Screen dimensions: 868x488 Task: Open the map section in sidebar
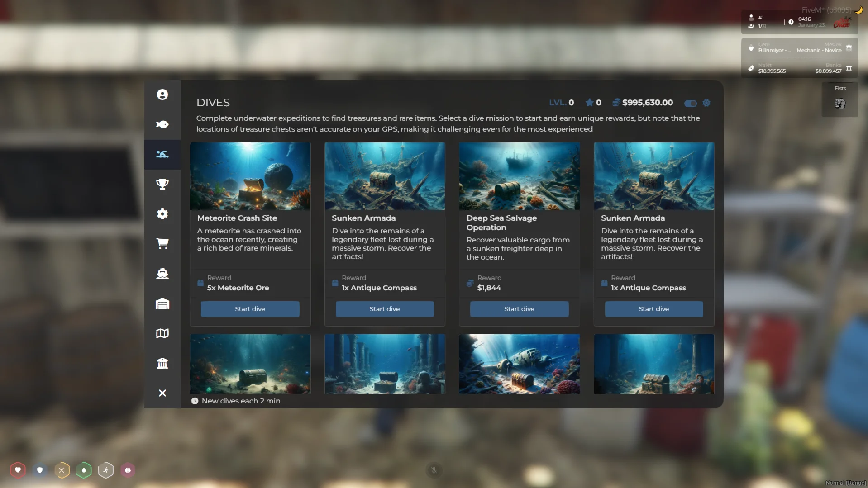click(x=162, y=333)
